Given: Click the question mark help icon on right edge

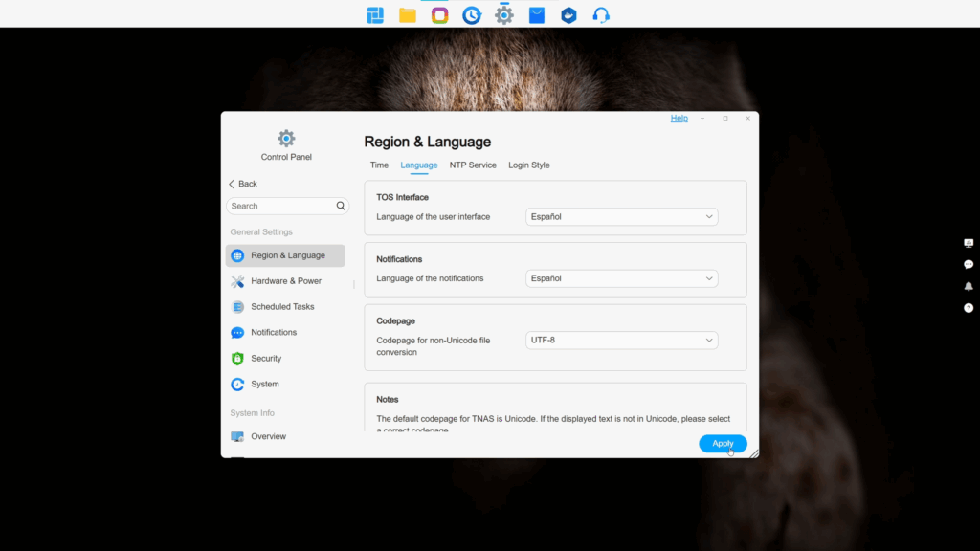Looking at the screenshot, I should coord(969,308).
